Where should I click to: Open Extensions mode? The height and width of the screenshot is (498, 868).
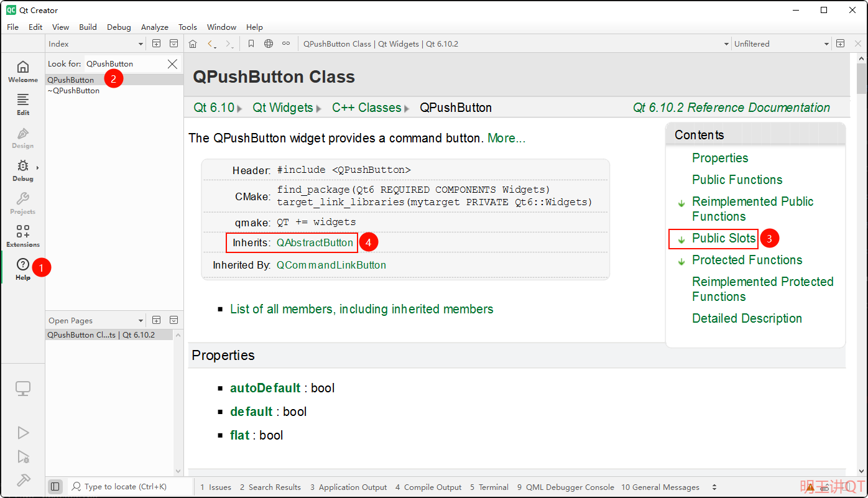coord(22,236)
